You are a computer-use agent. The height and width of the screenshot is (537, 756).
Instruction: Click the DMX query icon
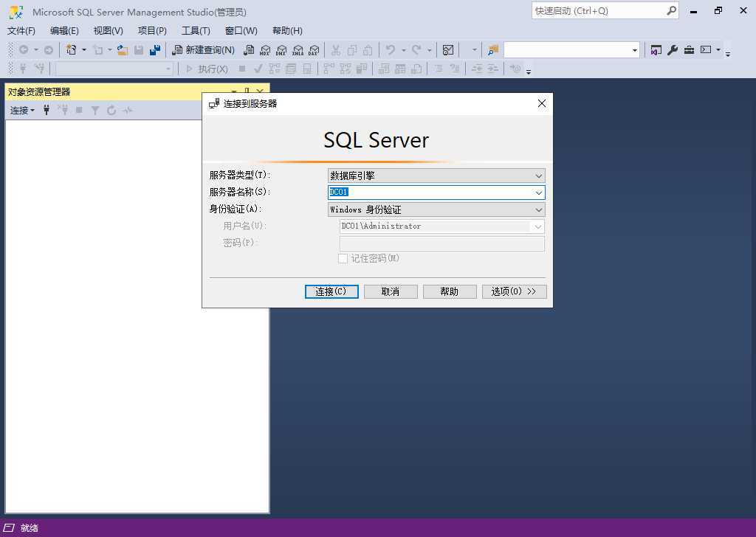point(281,49)
